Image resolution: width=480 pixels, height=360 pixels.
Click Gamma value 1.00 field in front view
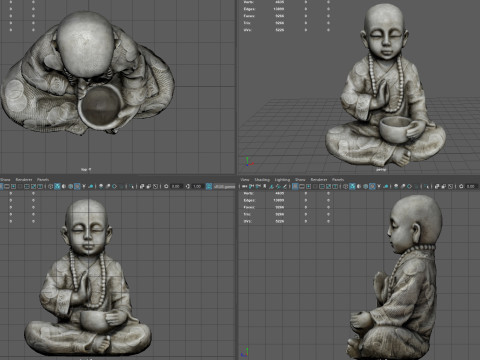point(197,186)
